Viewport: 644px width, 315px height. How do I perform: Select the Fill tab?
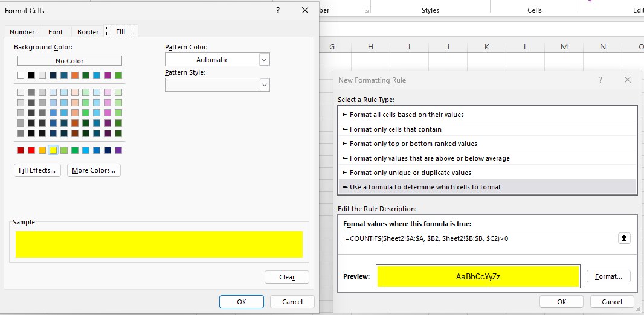(x=121, y=31)
